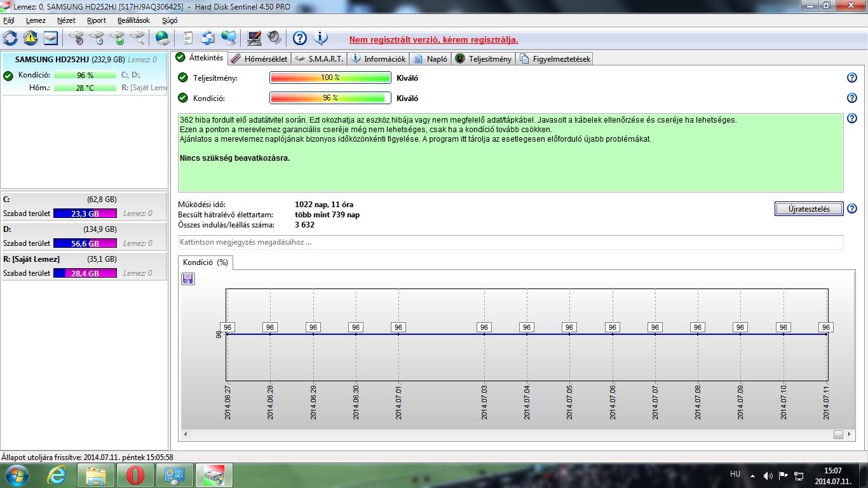This screenshot has width=868, height=488.
Task: Click the help icon beside Teljesítmény row
Action: click(852, 78)
